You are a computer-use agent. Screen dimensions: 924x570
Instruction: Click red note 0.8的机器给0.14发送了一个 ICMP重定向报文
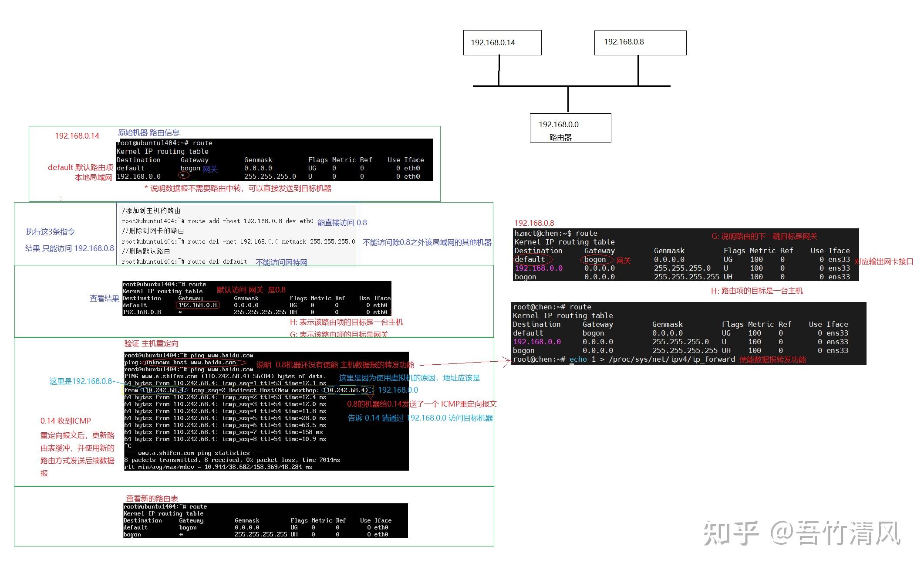[x=422, y=404]
